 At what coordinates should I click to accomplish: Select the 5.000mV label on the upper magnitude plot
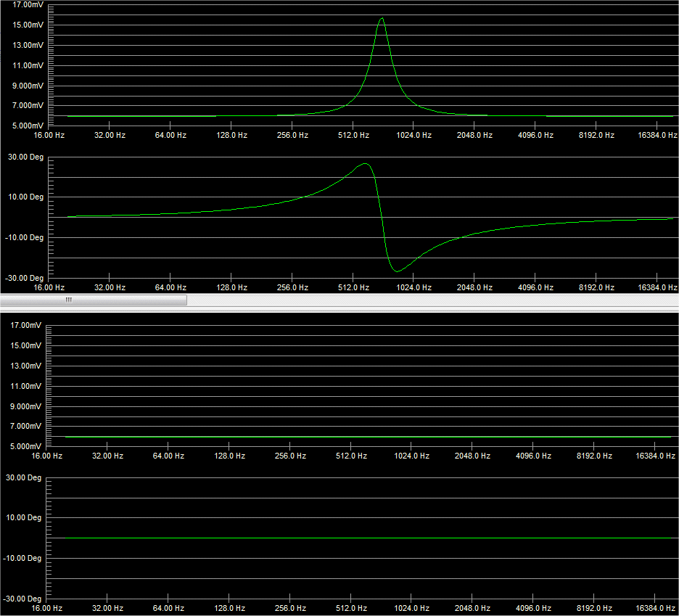(28, 126)
